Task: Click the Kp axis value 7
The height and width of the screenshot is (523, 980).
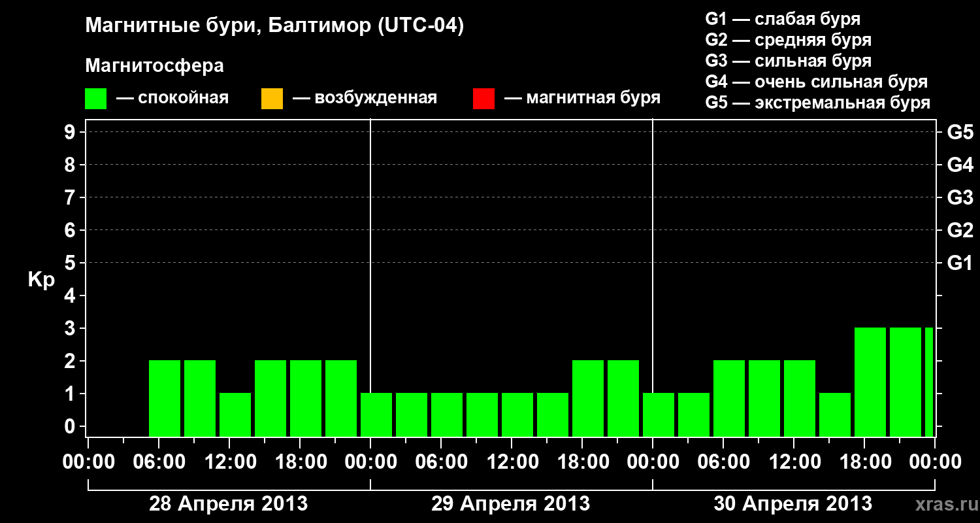Action: click(71, 197)
